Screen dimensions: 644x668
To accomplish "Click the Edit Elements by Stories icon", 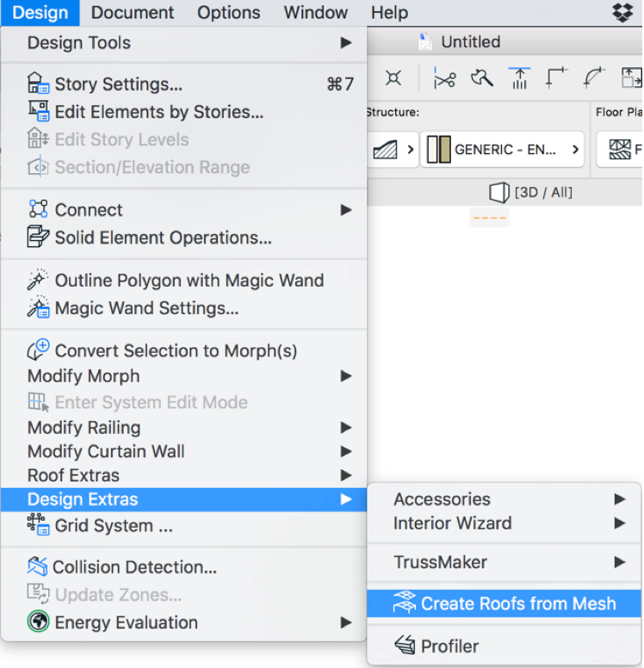I will coord(38,111).
